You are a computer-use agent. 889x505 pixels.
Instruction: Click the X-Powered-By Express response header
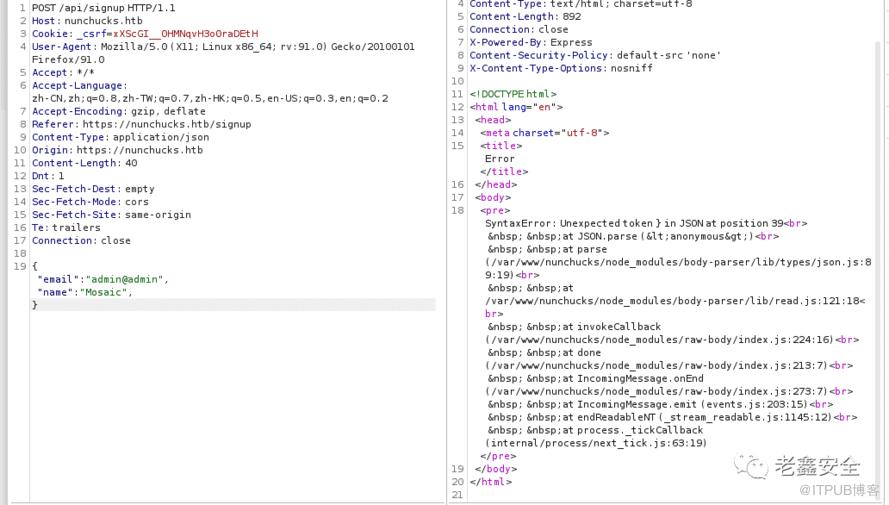pyautogui.click(x=530, y=43)
